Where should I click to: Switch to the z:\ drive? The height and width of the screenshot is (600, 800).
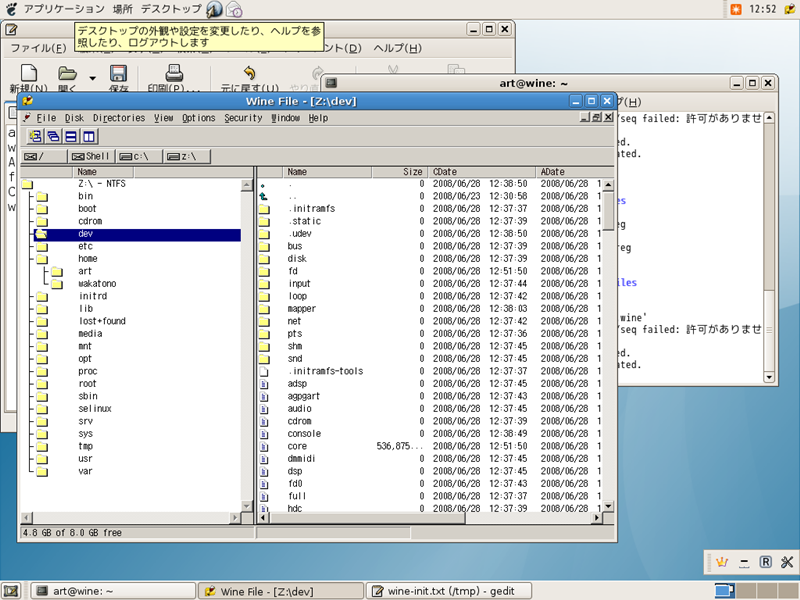[187, 156]
